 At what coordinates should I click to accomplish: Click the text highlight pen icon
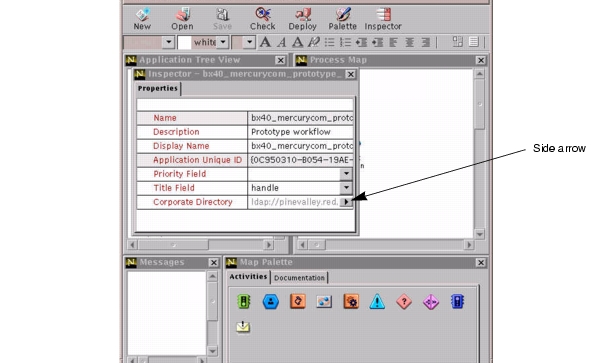point(313,42)
